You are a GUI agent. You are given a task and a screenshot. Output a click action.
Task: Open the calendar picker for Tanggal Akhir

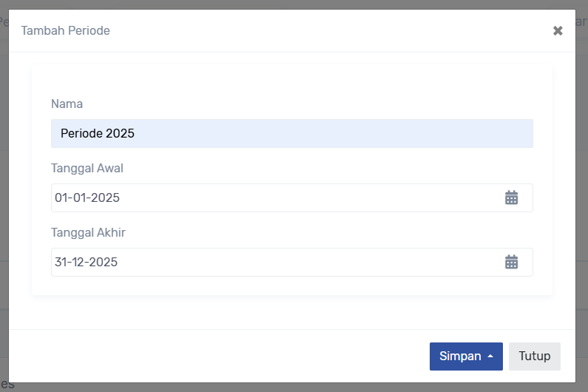(x=511, y=262)
